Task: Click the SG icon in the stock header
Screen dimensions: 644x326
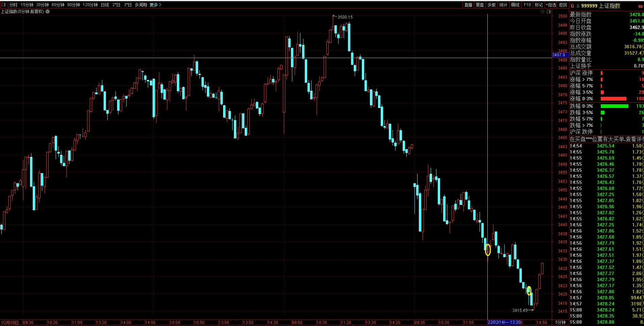Action: pyautogui.click(x=641, y=6)
